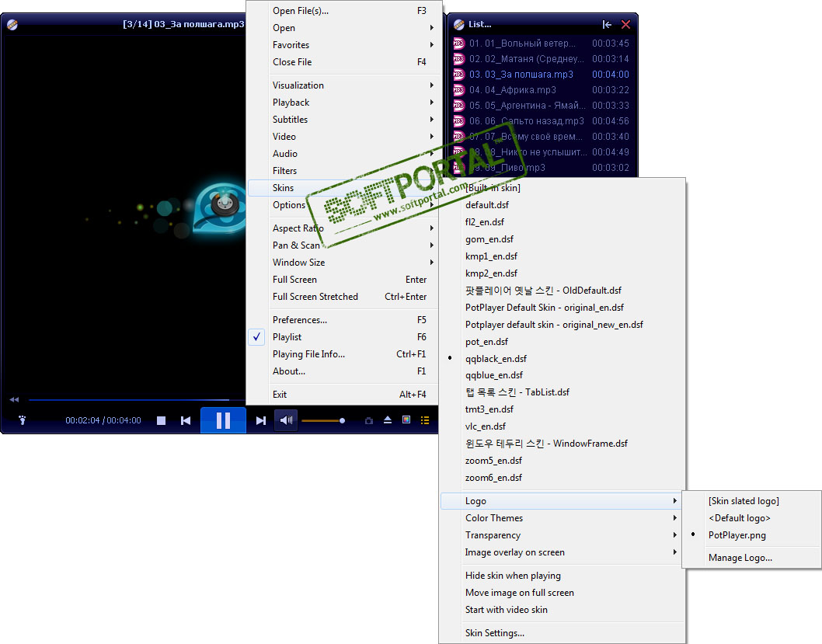Viewport: 822px width, 644px height.
Task: Select [Skin slated logo] option
Action: [x=752, y=501]
